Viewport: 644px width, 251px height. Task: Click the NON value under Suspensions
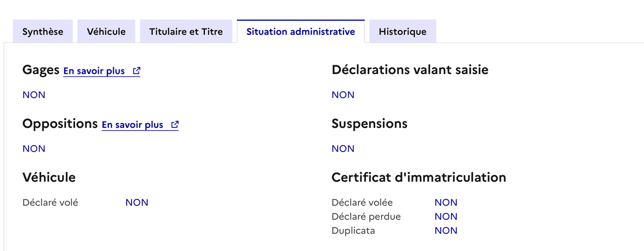click(x=343, y=149)
